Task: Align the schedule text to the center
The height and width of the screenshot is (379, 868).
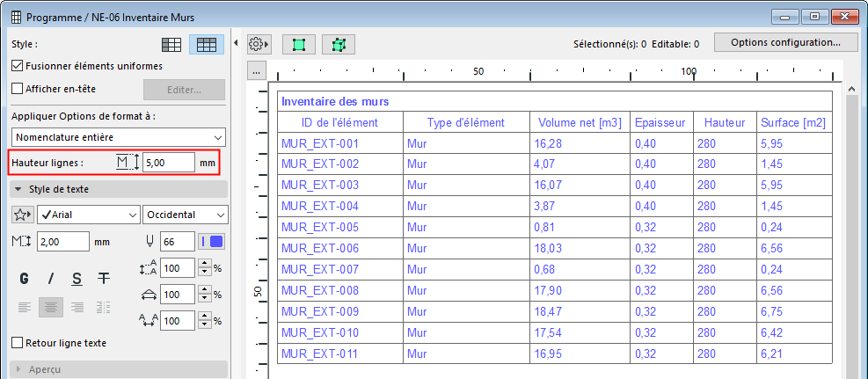Action: tap(50, 307)
